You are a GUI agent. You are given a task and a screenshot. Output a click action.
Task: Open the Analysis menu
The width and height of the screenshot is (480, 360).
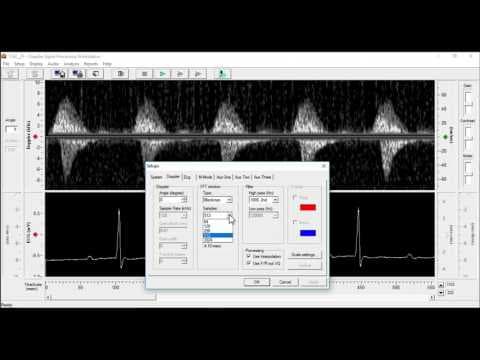[71, 64]
